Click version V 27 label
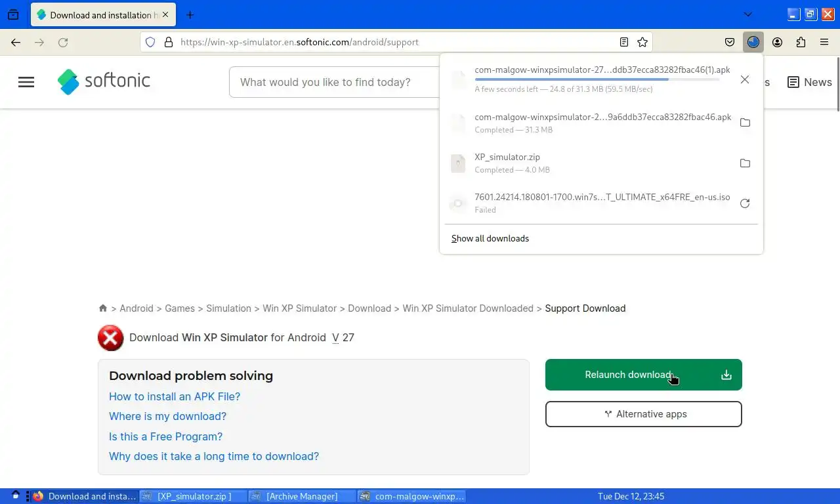Viewport: 840px width, 504px height. (x=343, y=337)
